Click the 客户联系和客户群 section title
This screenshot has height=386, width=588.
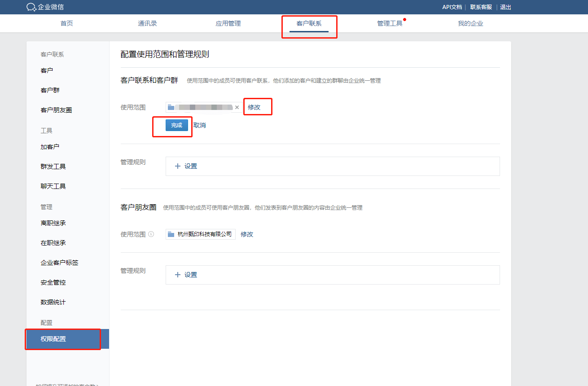click(149, 80)
